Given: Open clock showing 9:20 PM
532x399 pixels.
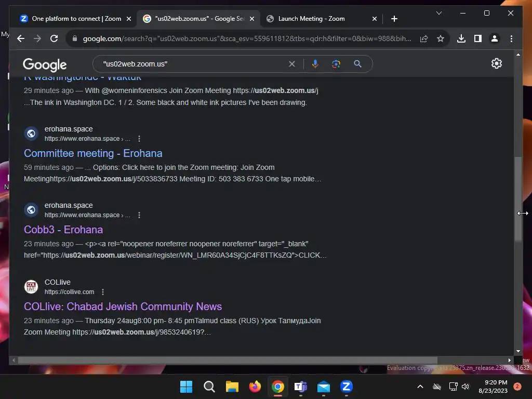Looking at the screenshot, I should tap(493, 387).
